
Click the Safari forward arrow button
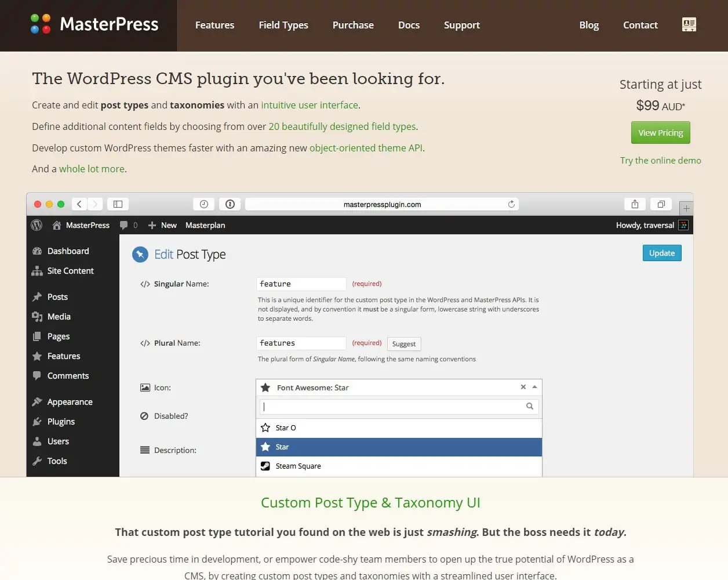96,204
